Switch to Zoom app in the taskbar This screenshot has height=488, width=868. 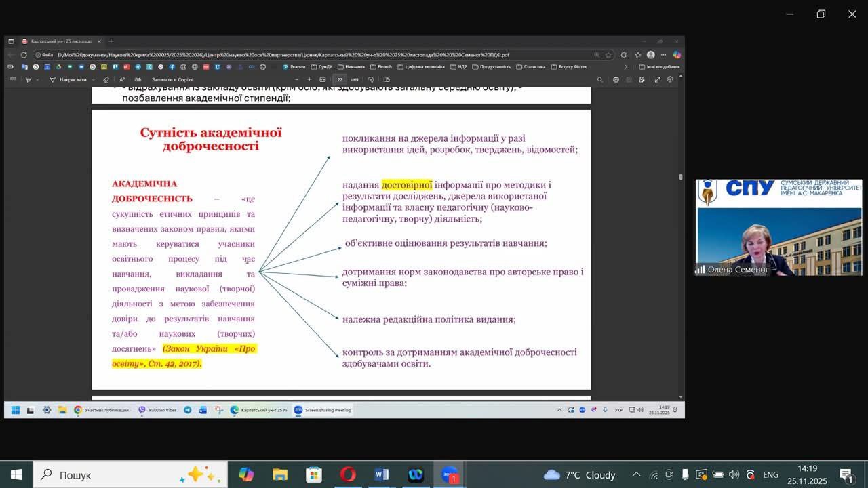click(450, 474)
